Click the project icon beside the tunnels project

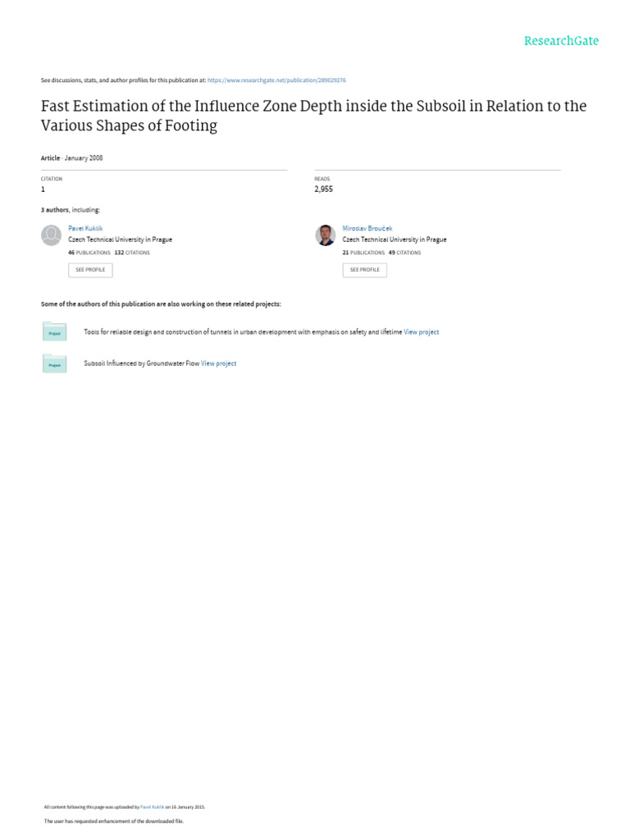[54, 331]
